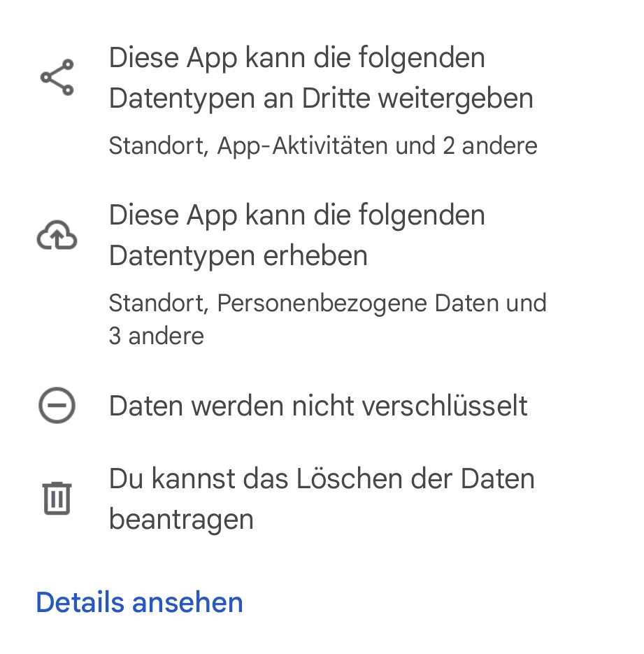
Task: Click the cloud upload data collection icon
Action: 57,235
